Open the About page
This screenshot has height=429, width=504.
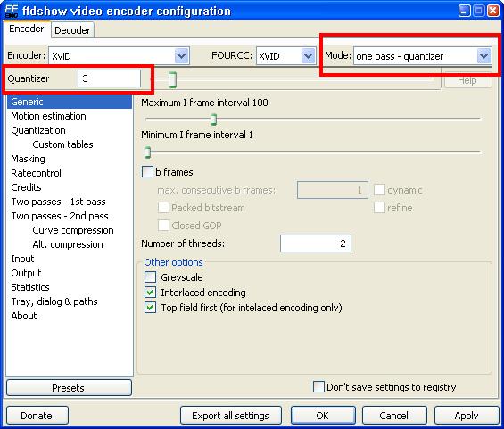(x=24, y=316)
